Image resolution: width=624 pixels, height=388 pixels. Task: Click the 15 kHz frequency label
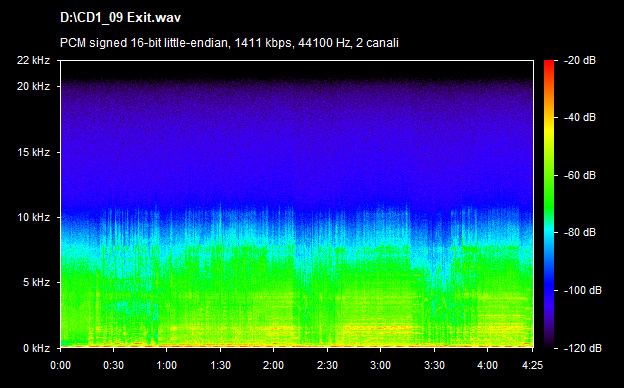[x=33, y=152]
